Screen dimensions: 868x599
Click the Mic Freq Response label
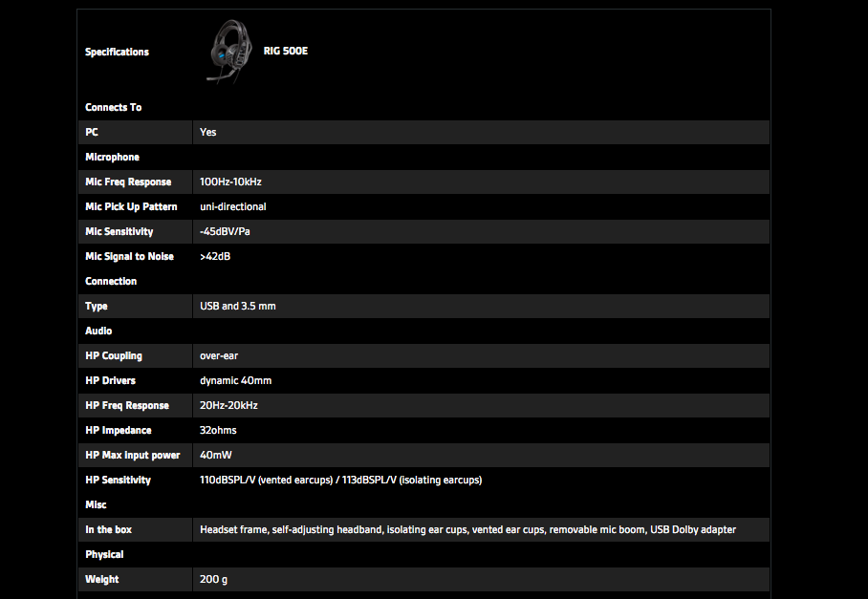click(x=128, y=182)
